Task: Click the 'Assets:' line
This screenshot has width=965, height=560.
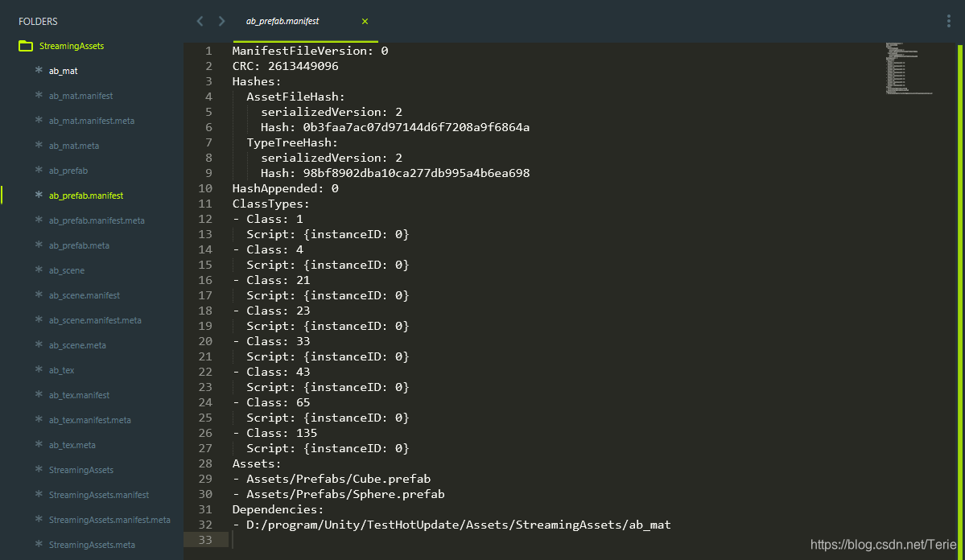Action: coord(257,463)
